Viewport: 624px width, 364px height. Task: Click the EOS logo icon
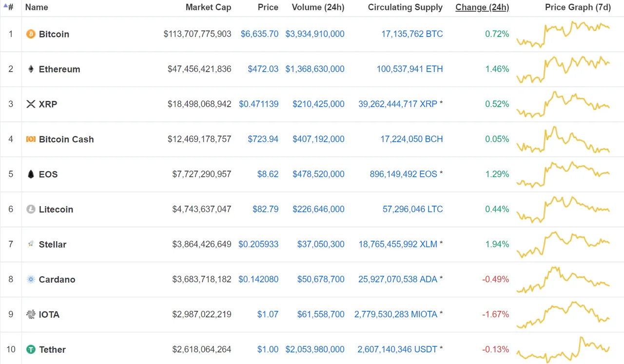point(31,174)
